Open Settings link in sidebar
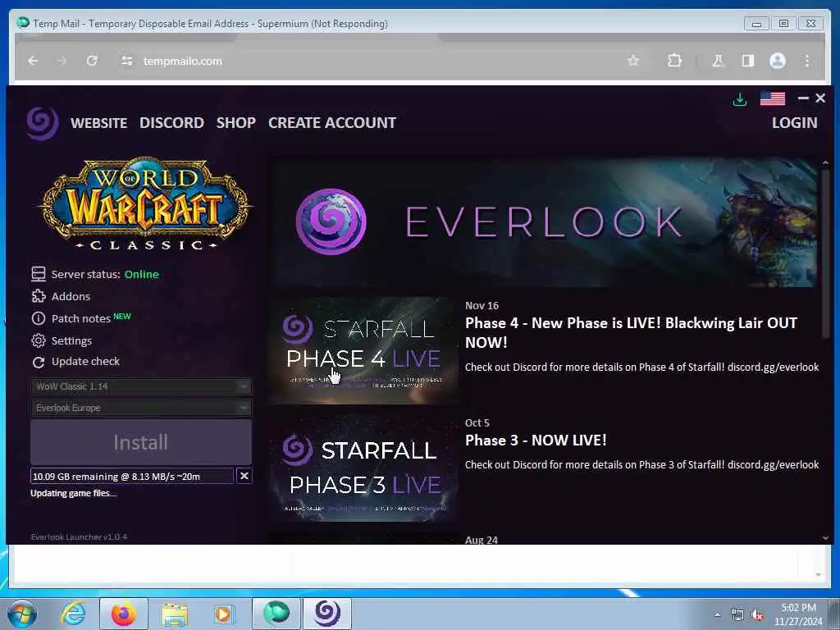 pos(71,340)
